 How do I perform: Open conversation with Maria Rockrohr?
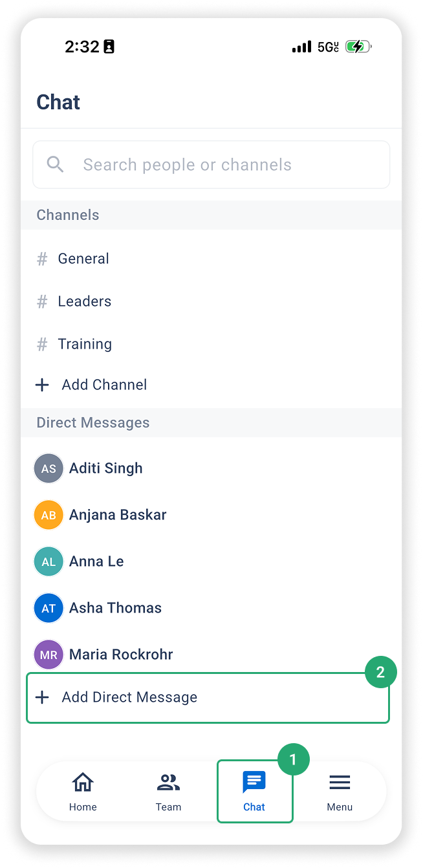pyautogui.click(x=211, y=655)
